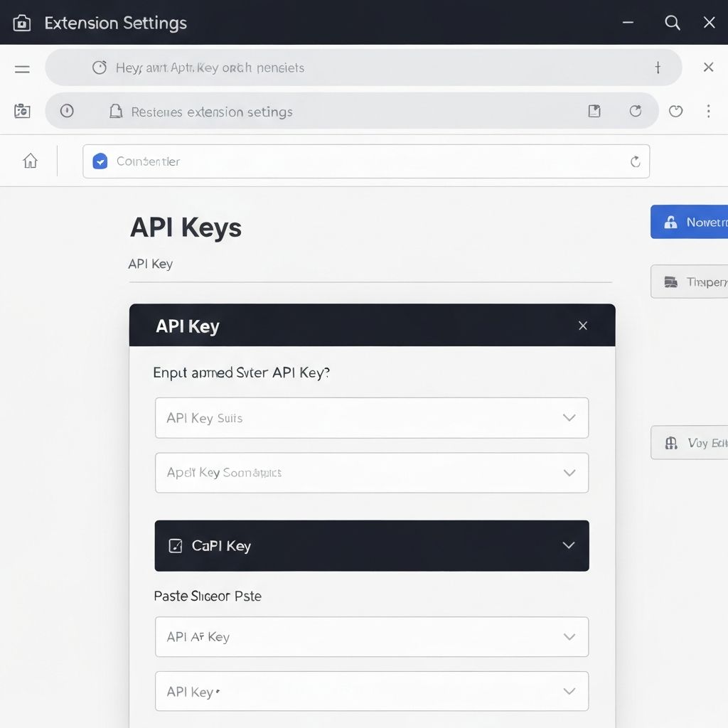Open the API Af Key dropdown
728x728 pixels.
(x=569, y=637)
